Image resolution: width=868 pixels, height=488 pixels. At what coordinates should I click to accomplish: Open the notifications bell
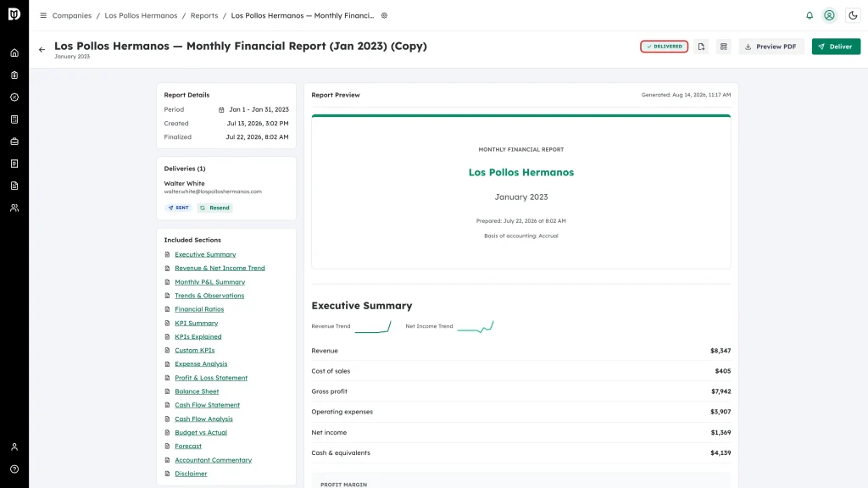point(810,15)
